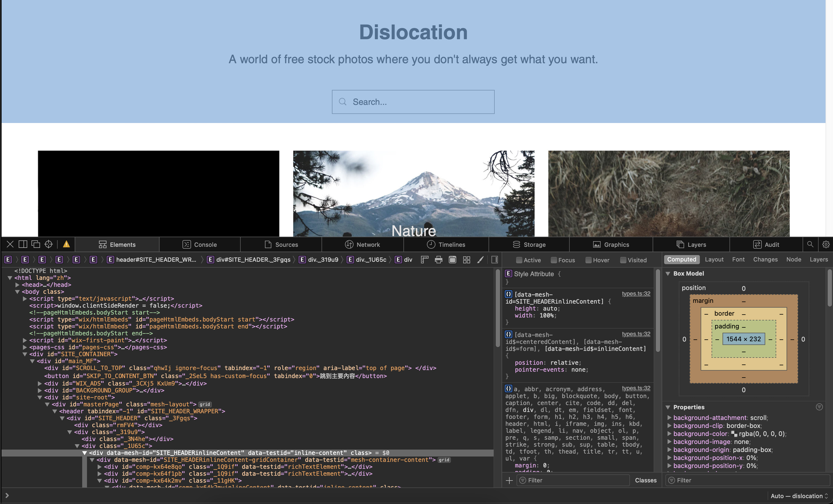This screenshot has height=504, width=833.
Task: Click the yellow warning triangle icon
Action: pyautogui.click(x=66, y=244)
